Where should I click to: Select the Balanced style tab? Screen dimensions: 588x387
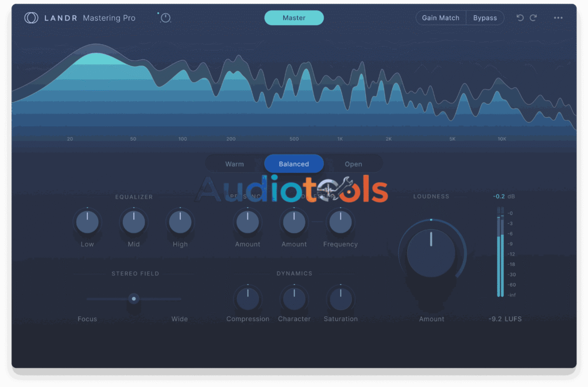click(x=294, y=164)
